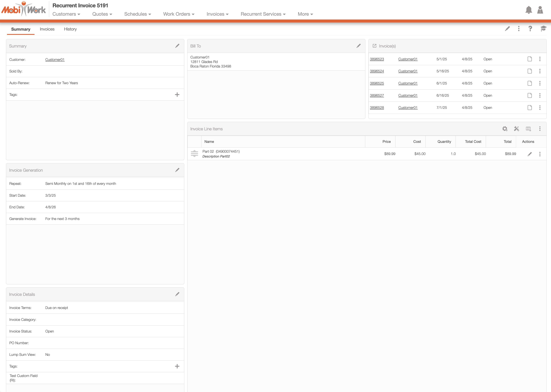Expand the Customers dropdown menu
The image size is (551, 392).
[x=66, y=14]
